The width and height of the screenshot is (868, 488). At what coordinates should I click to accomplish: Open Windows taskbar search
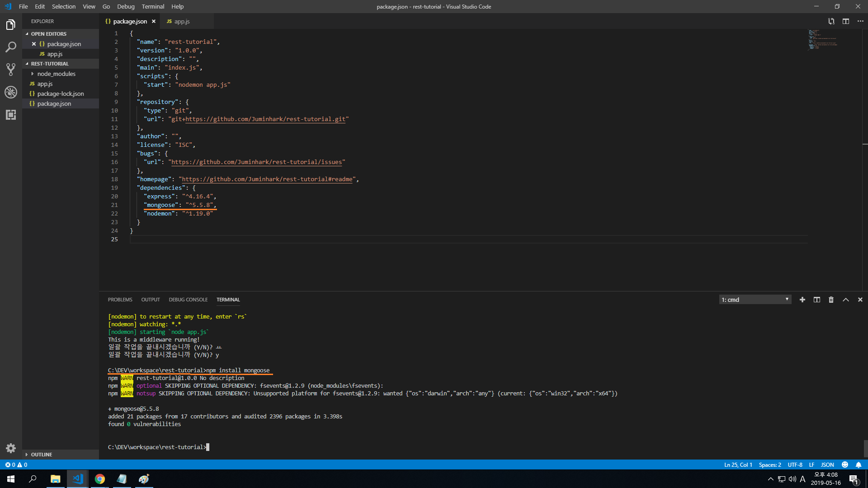point(33,479)
